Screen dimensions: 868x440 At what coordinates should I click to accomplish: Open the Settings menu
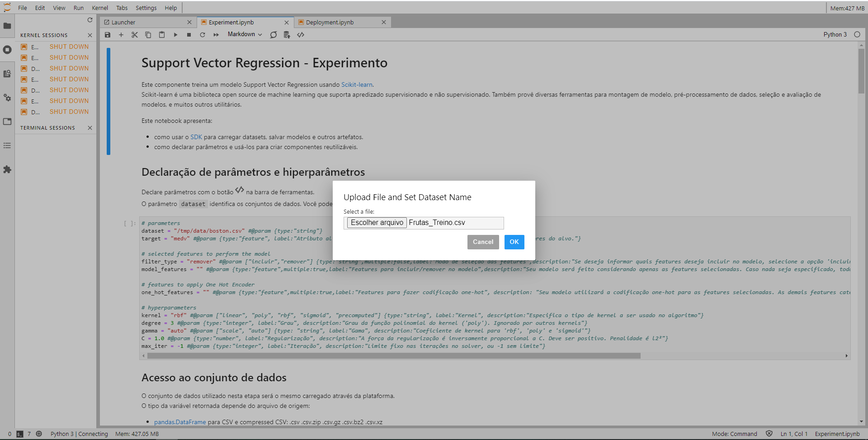(146, 8)
